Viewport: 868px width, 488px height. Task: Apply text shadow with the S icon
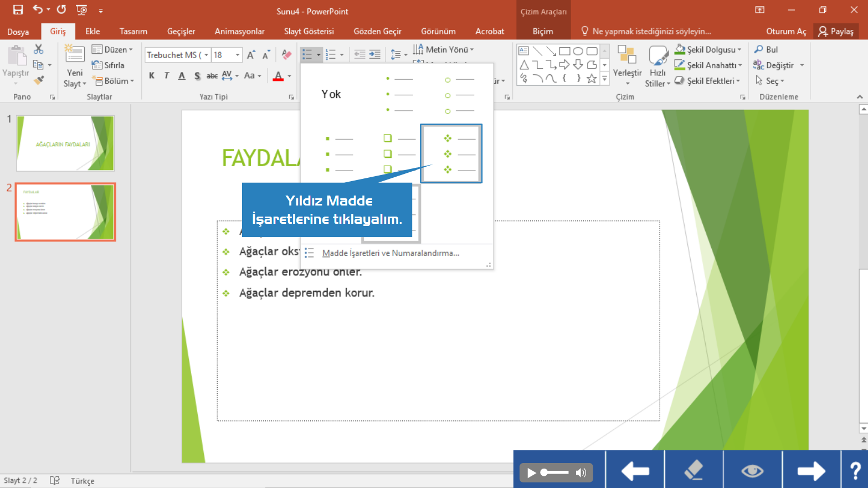click(197, 76)
